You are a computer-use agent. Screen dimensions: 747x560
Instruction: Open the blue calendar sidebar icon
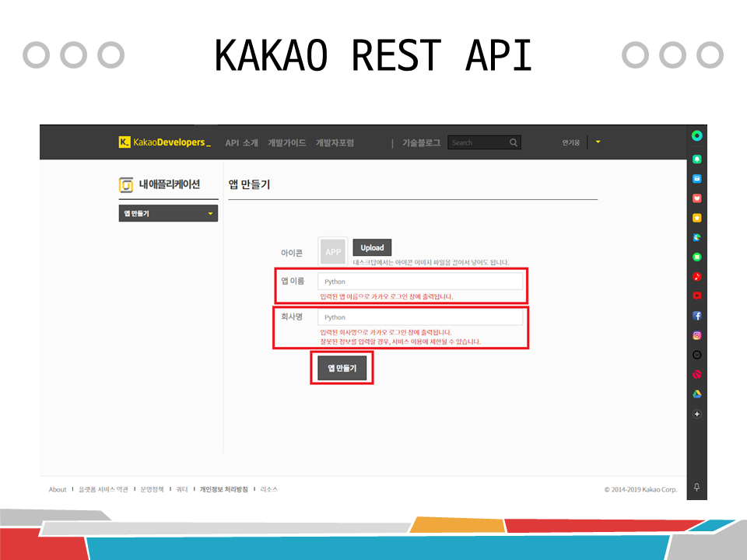click(697, 179)
